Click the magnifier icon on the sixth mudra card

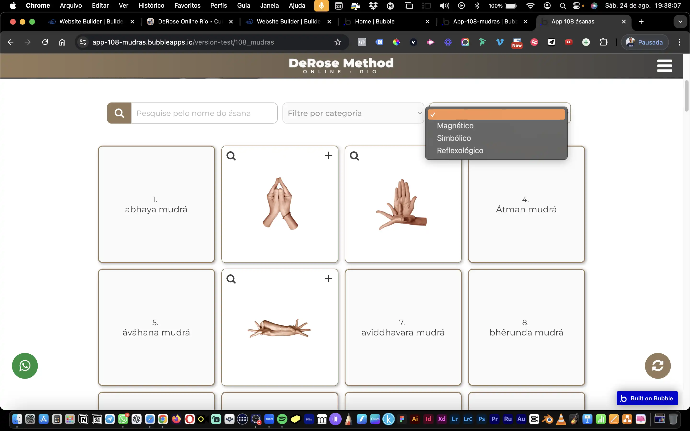(x=231, y=279)
